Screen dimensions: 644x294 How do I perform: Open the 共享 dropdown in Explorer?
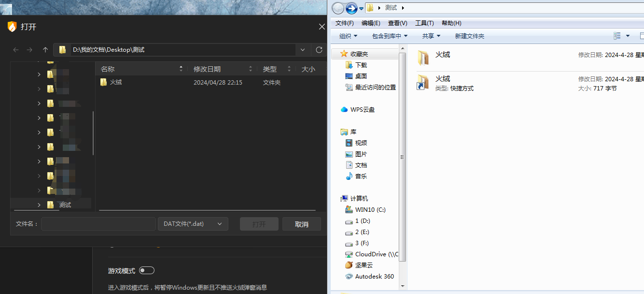pyautogui.click(x=431, y=36)
